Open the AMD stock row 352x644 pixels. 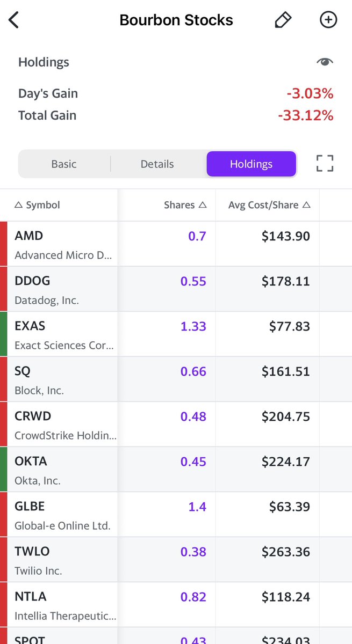pos(176,244)
